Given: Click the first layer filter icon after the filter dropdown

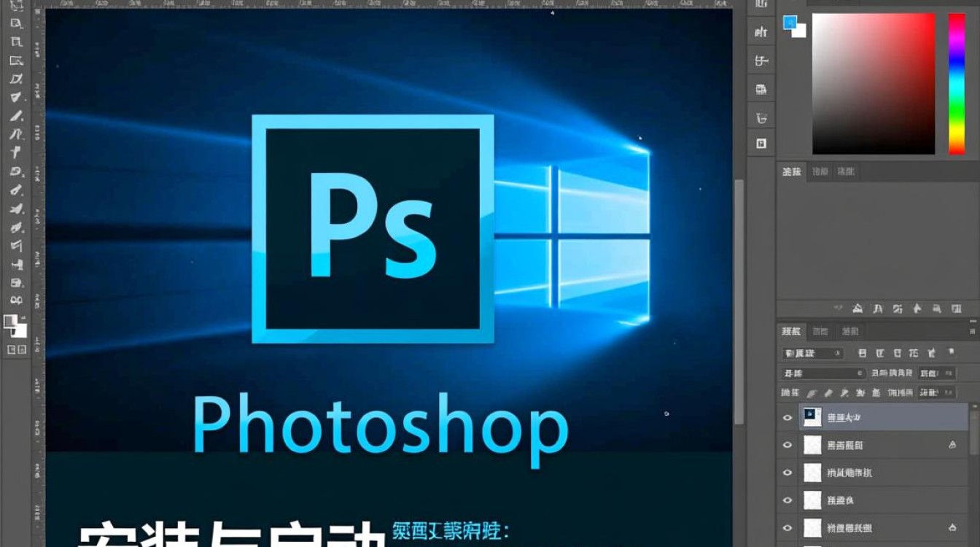Looking at the screenshot, I should coord(863,353).
